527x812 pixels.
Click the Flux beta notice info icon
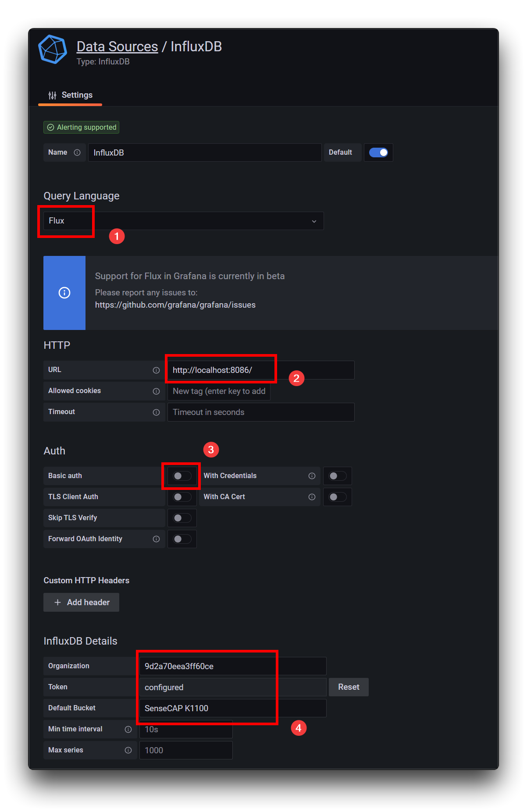coord(64,293)
